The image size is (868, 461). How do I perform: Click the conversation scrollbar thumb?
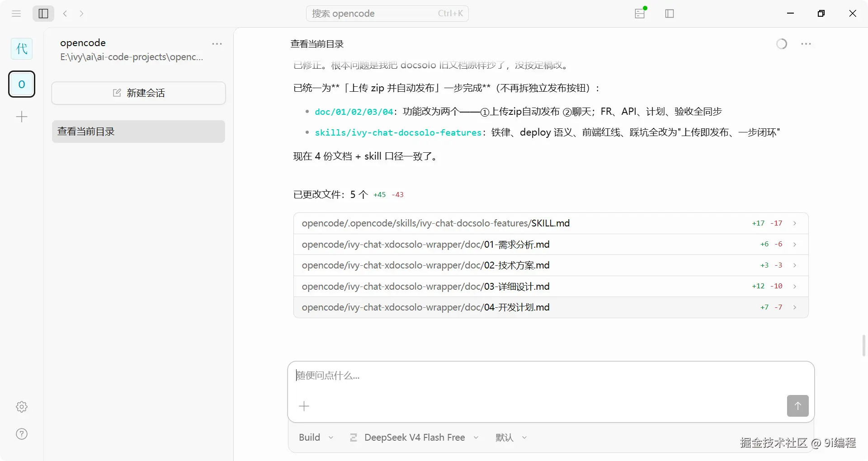coord(864,346)
